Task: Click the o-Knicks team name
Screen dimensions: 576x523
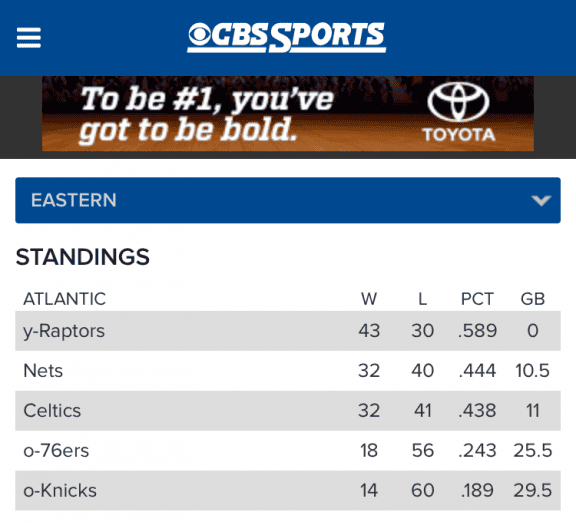Action: 60,491
